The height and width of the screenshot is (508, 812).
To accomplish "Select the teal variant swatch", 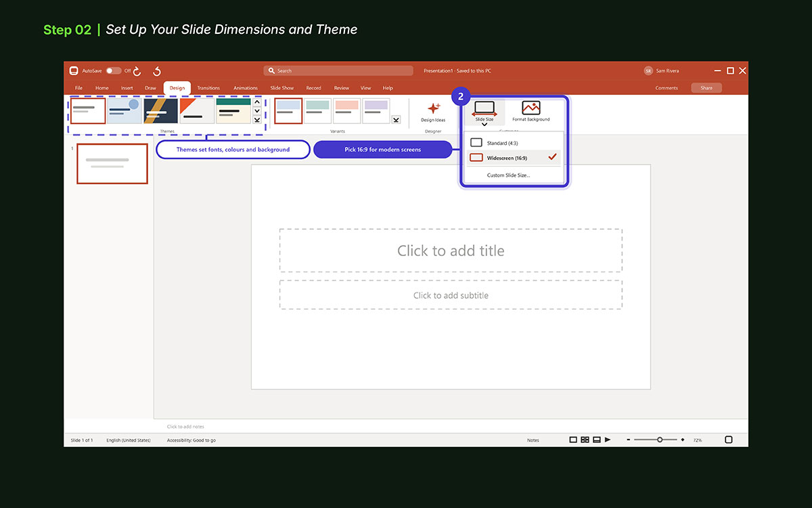I will pos(317,111).
